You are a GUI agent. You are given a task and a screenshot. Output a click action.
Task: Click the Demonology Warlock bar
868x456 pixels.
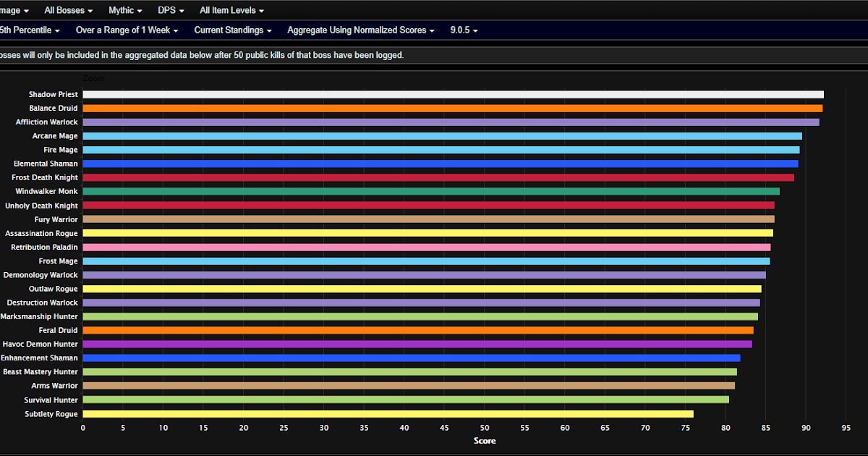[x=425, y=275]
